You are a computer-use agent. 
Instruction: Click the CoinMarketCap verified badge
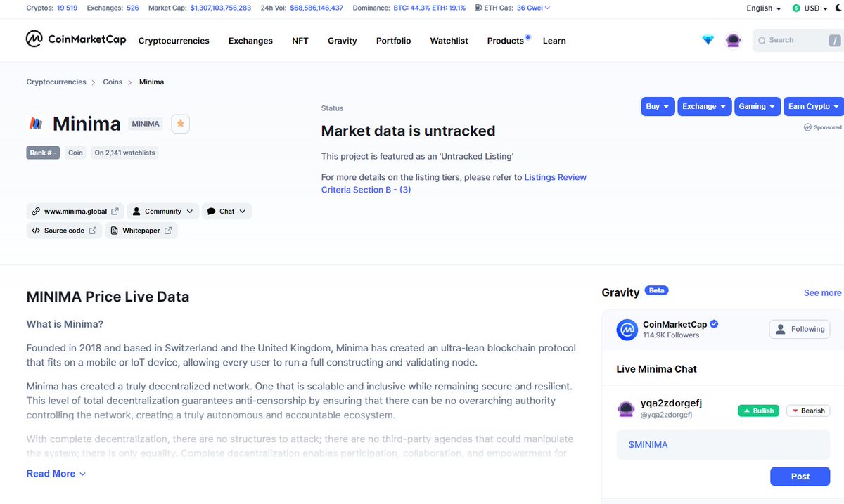714,324
